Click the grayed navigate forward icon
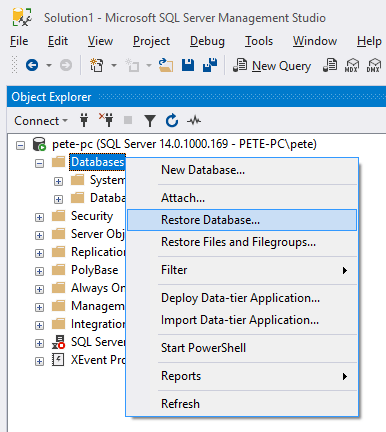This screenshot has width=386, height=432. tap(66, 65)
